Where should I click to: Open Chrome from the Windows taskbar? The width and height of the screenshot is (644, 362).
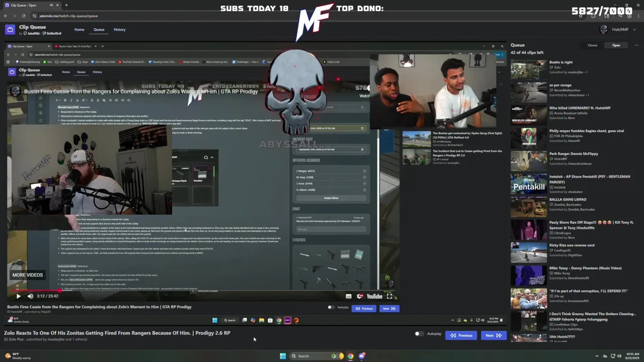pos(351,356)
